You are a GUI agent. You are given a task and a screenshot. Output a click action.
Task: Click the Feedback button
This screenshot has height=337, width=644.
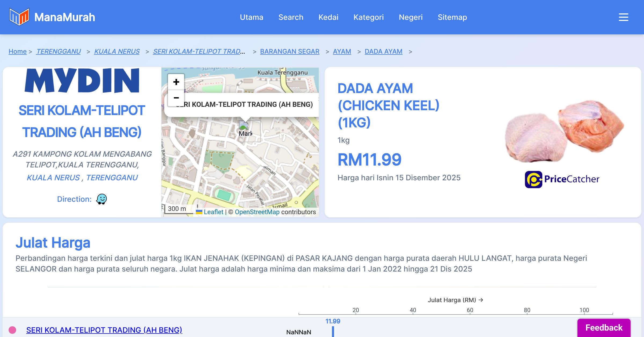click(x=604, y=328)
